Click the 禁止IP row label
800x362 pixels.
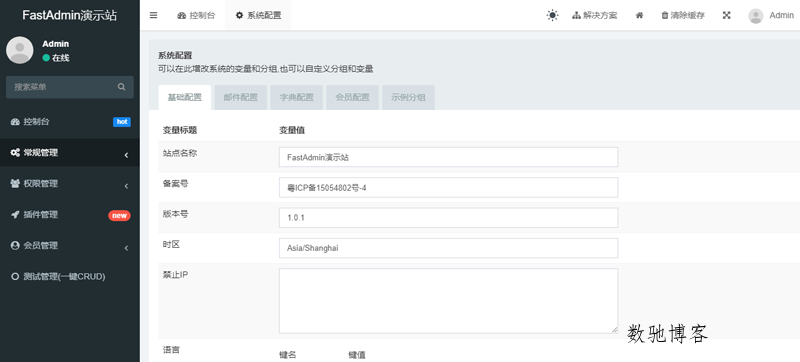176,274
